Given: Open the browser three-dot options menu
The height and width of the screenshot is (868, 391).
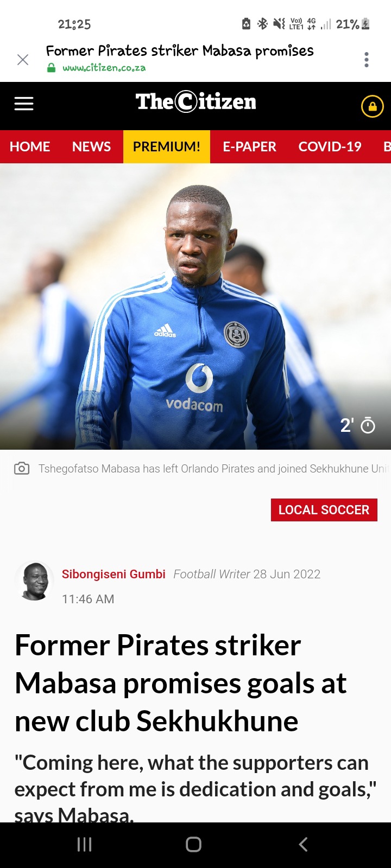Looking at the screenshot, I should pos(367,60).
